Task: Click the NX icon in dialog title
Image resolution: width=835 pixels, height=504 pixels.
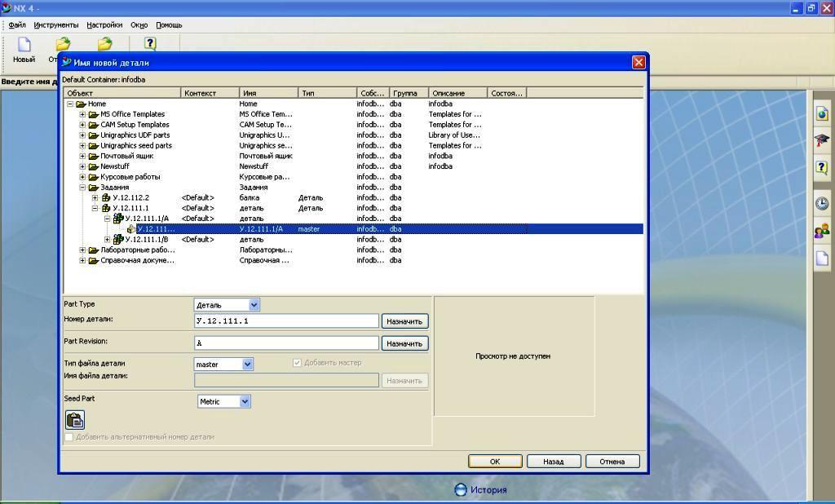Action: 67,62
